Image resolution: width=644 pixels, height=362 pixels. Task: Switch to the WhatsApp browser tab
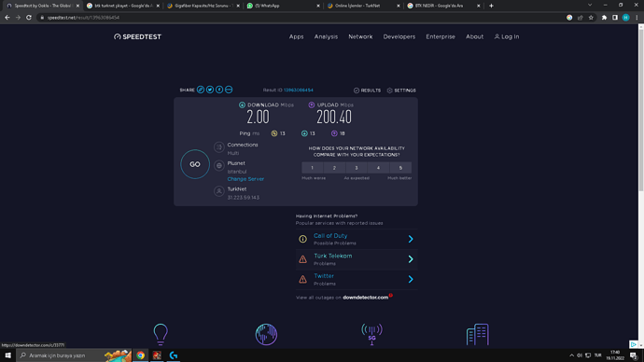pyautogui.click(x=284, y=6)
